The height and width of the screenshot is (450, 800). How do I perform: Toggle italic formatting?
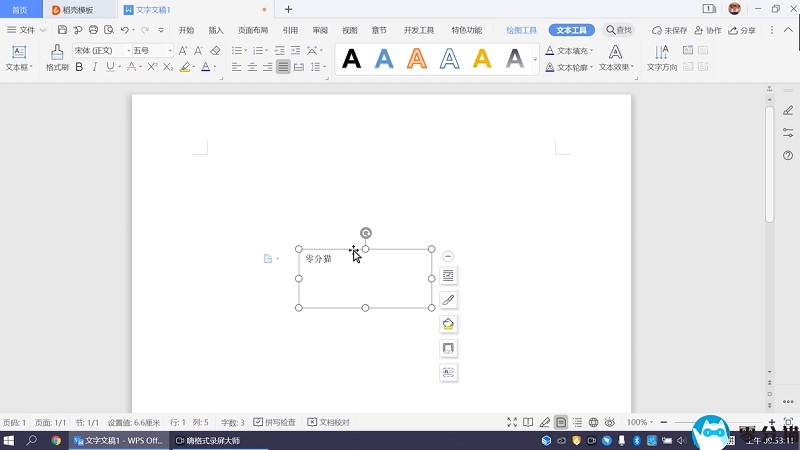[94, 67]
